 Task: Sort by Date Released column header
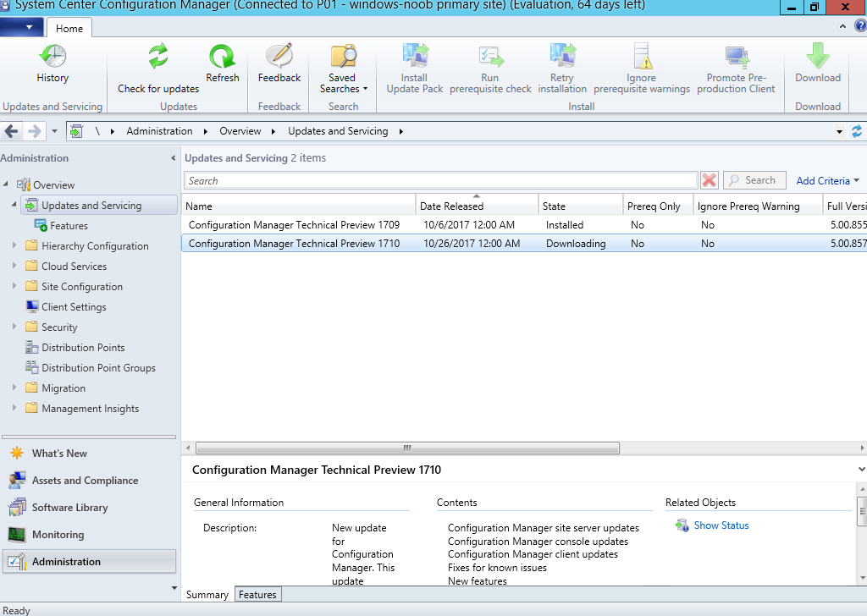[477, 206]
